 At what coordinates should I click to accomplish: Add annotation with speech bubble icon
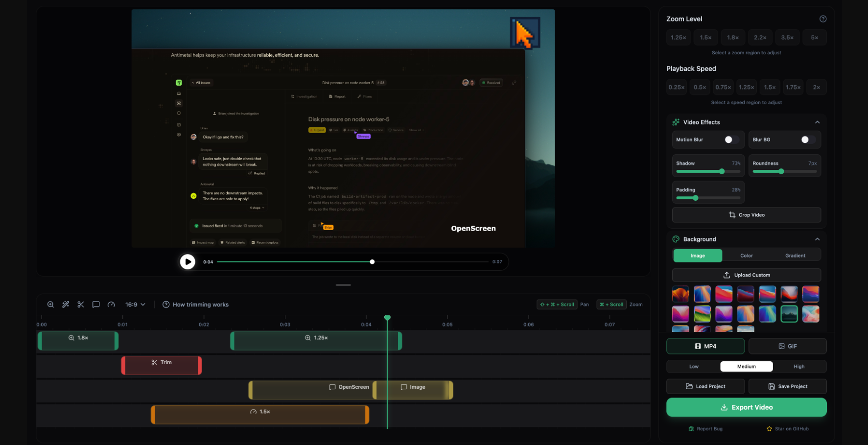click(x=96, y=304)
